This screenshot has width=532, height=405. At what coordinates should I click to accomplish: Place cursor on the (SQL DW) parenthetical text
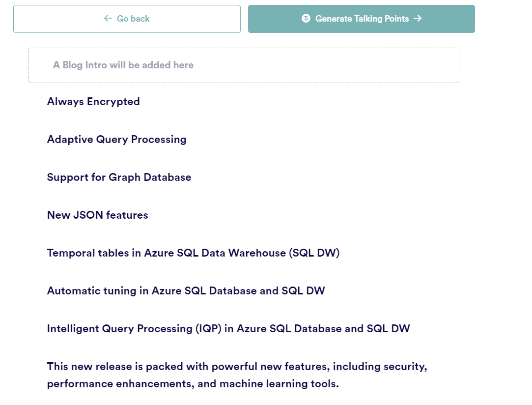314,253
